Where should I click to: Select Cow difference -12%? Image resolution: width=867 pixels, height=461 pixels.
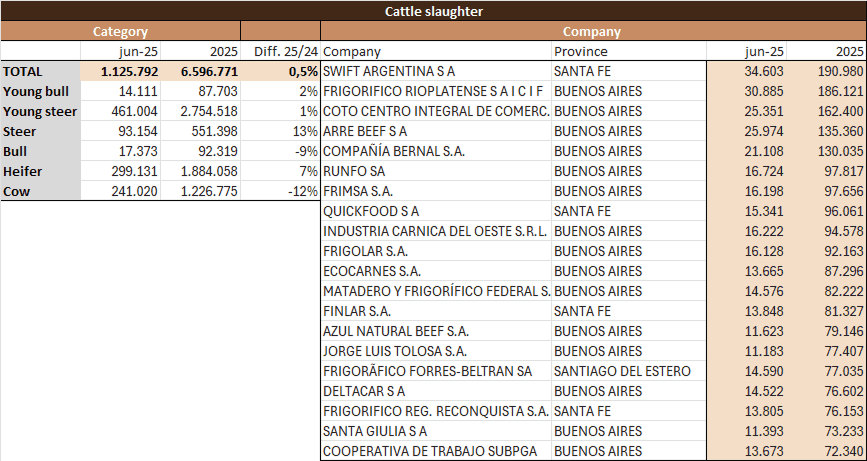coord(280,191)
